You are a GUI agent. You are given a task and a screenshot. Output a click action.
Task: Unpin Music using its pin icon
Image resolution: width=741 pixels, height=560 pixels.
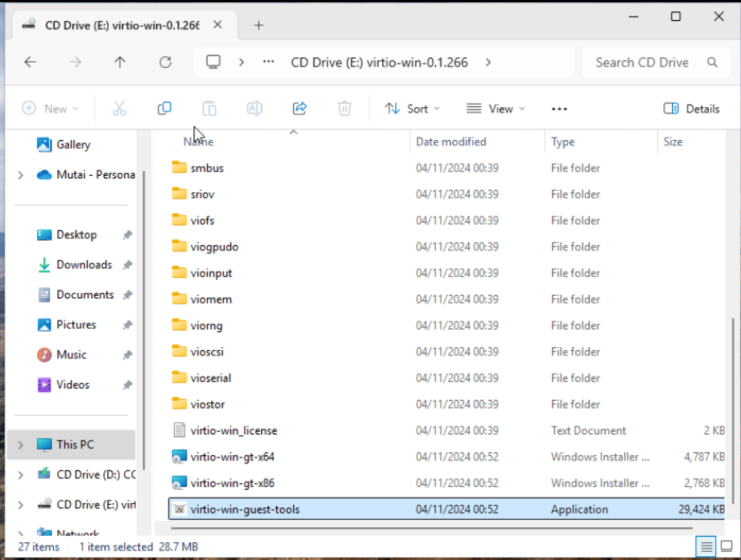pyautogui.click(x=127, y=355)
